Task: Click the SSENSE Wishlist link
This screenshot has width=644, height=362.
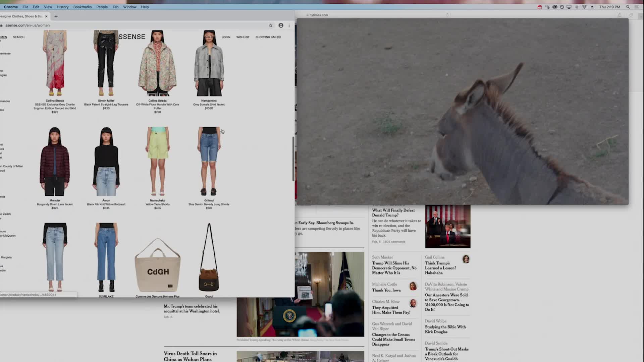Action: (x=243, y=37)
